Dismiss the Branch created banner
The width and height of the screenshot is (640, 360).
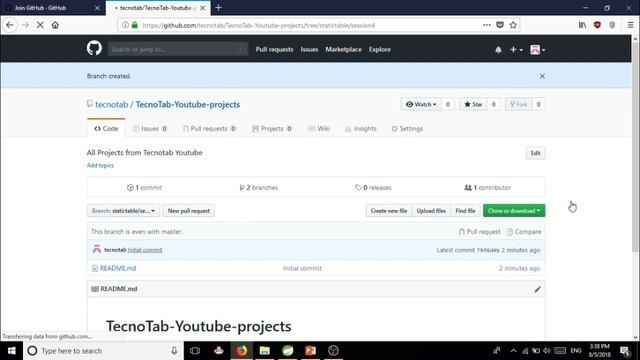pyautogui.click(x=542, y=76)
